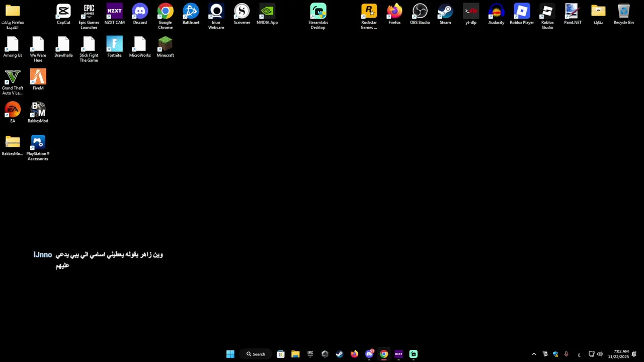The image size is (644, 362).
Task: Select the Paint.NET desktop icon
Action: pos(573,15)
